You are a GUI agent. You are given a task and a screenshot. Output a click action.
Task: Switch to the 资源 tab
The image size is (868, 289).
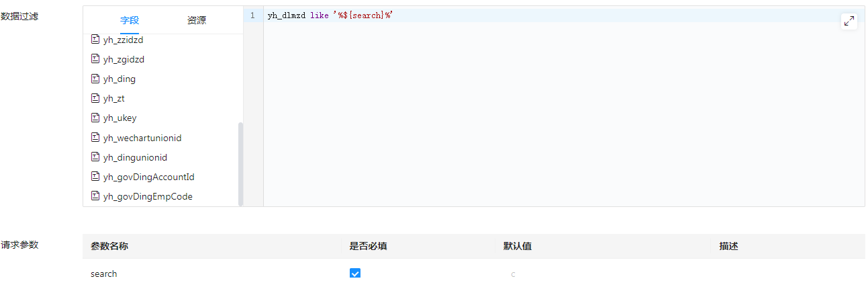pos(197,20)
